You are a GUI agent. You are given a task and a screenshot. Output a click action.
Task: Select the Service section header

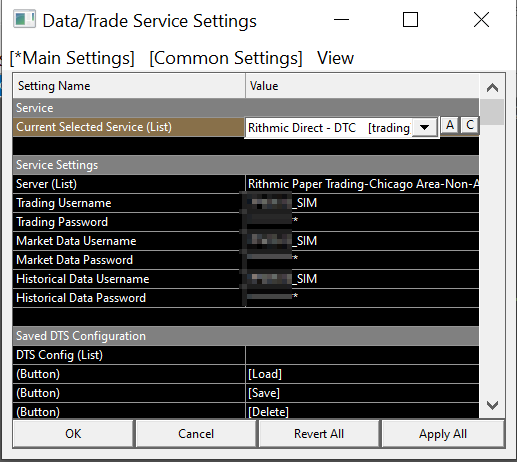click(x=246, y=108)
